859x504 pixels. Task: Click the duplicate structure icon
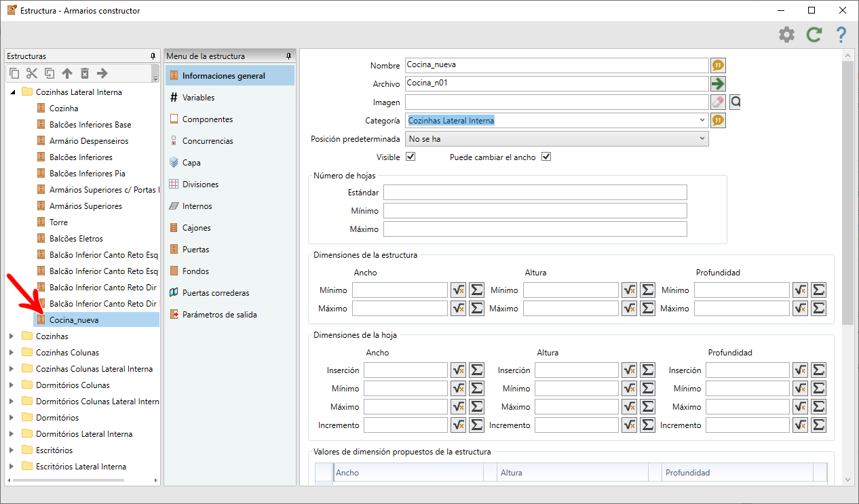click(50, 73)
